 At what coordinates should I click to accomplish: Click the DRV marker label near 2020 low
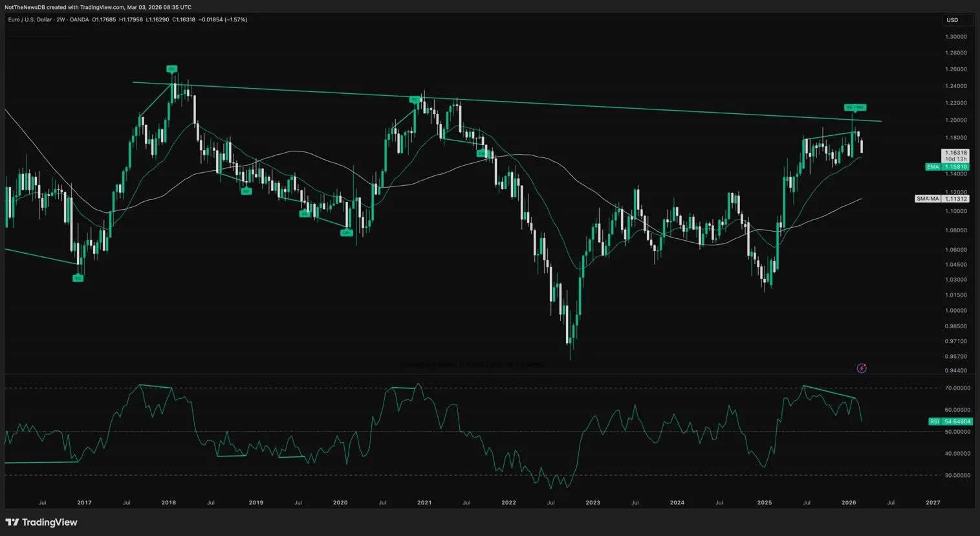pyautogui.click(x=347, y=232)
